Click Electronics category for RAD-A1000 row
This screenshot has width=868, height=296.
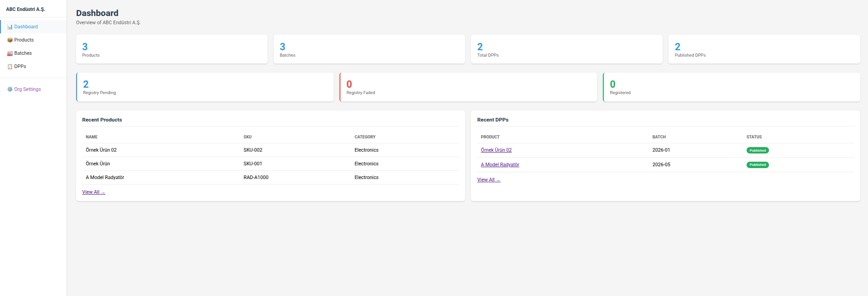tap(366, 177)
